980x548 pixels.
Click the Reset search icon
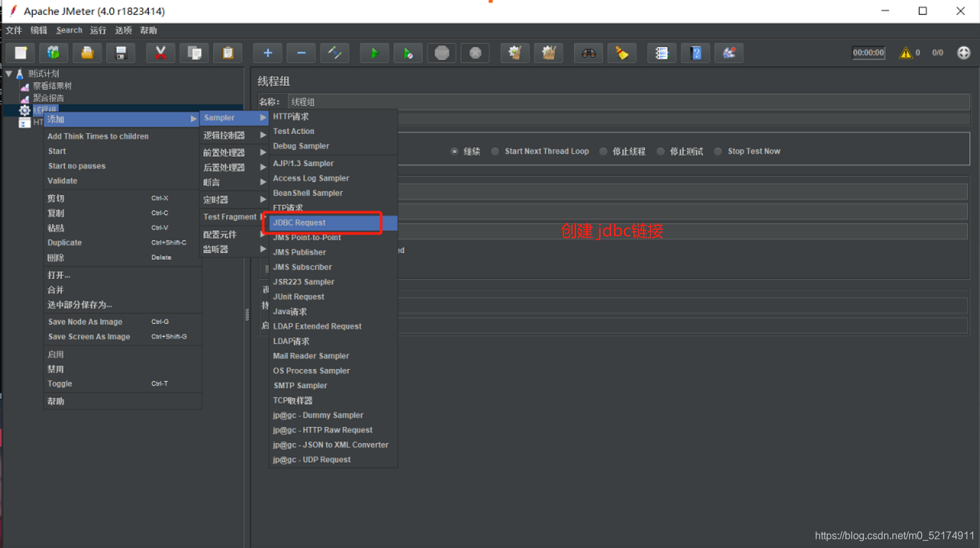click(622, 53)
